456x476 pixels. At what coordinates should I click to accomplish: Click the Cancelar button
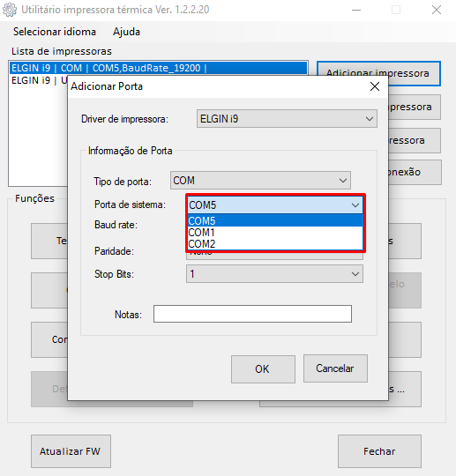[335, 368]
